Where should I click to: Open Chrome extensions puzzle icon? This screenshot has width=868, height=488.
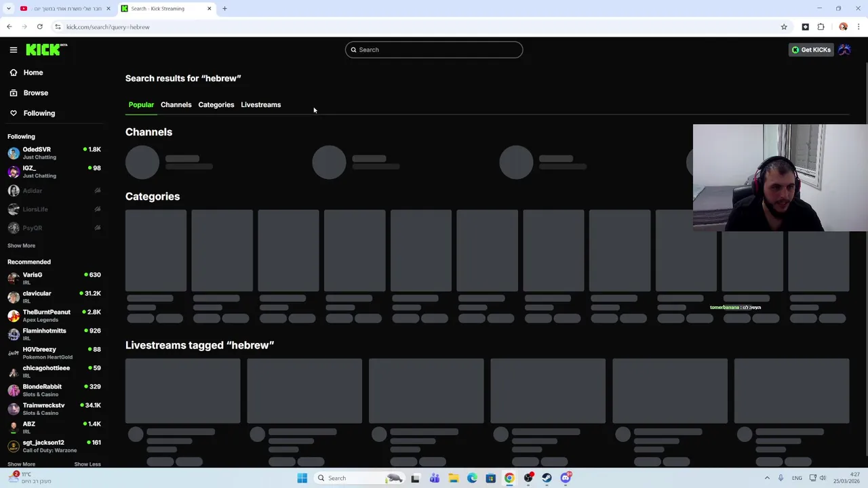821,26
